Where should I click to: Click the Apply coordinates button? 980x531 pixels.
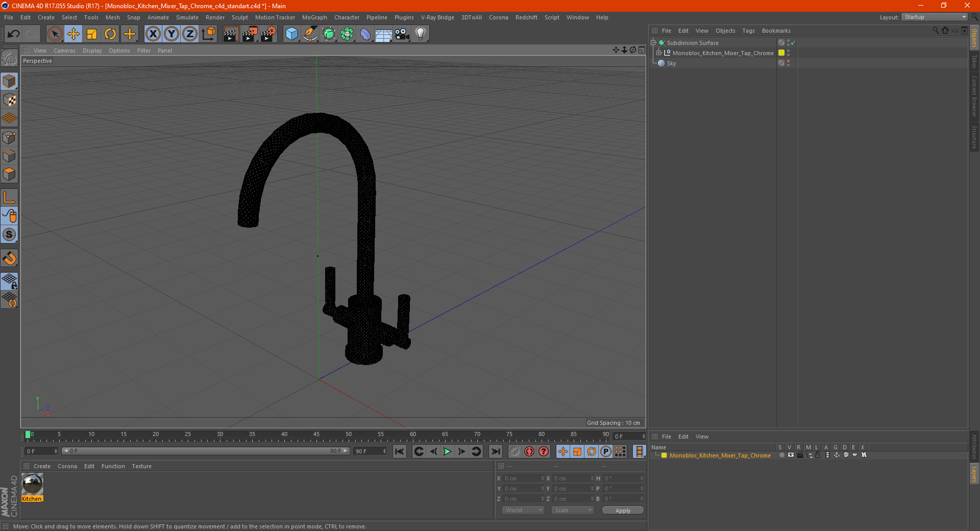pyautogui.click(x=623, y=511)
